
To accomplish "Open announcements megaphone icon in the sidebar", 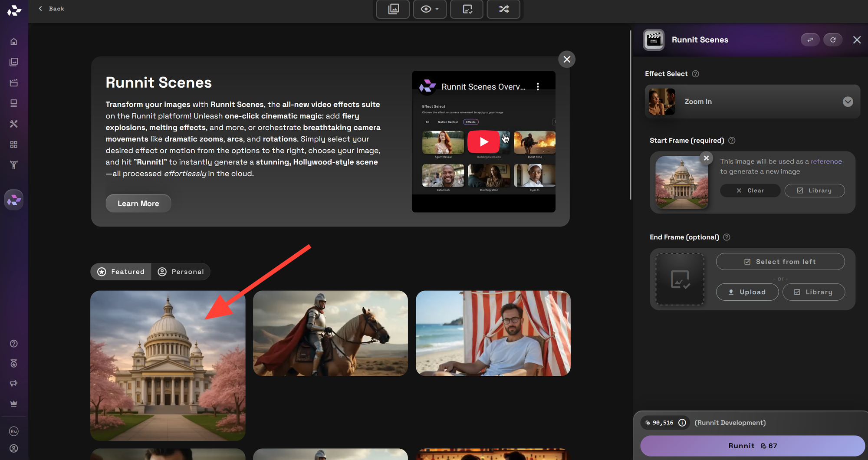I will click(x=14, y=384).
